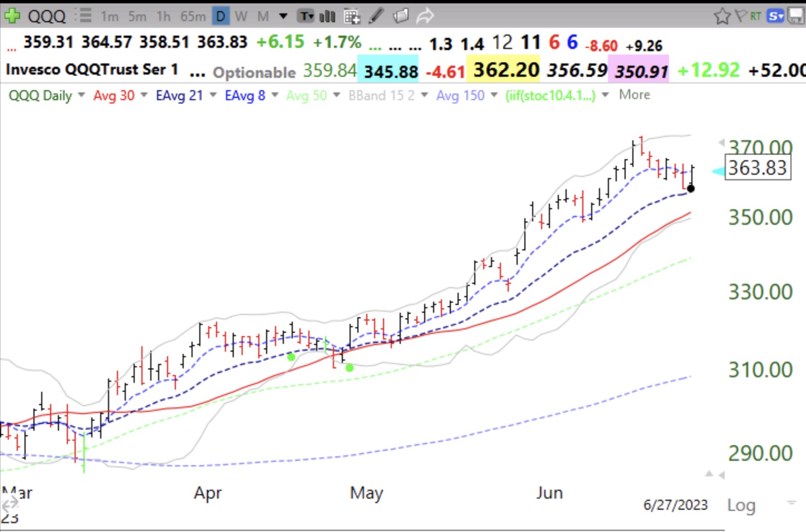This screenshot has height=532, width=806.
Task: Click the Optionable label
Action: coord(254,72)
